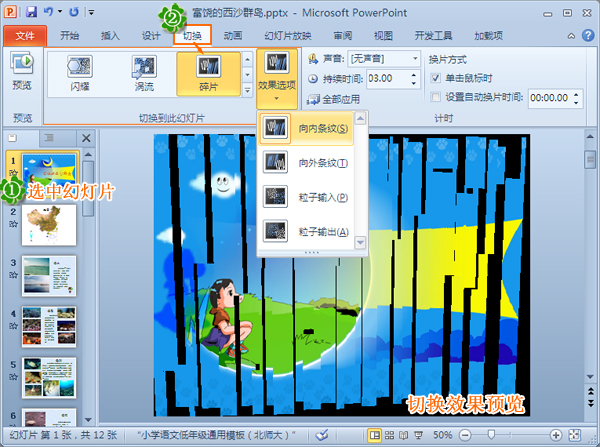The height and width of the screenshot is (447, 600).
Task: Go to next slide double-arrow button
Action: [x=590, y=403]
